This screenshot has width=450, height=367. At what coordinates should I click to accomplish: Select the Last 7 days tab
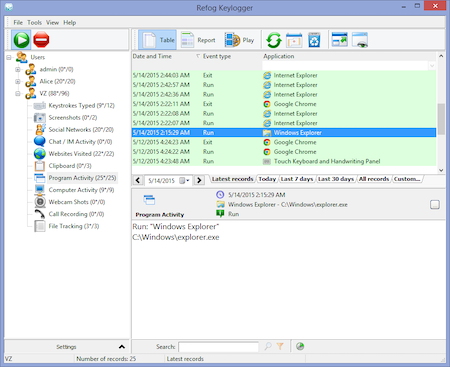tap(297, 179)
